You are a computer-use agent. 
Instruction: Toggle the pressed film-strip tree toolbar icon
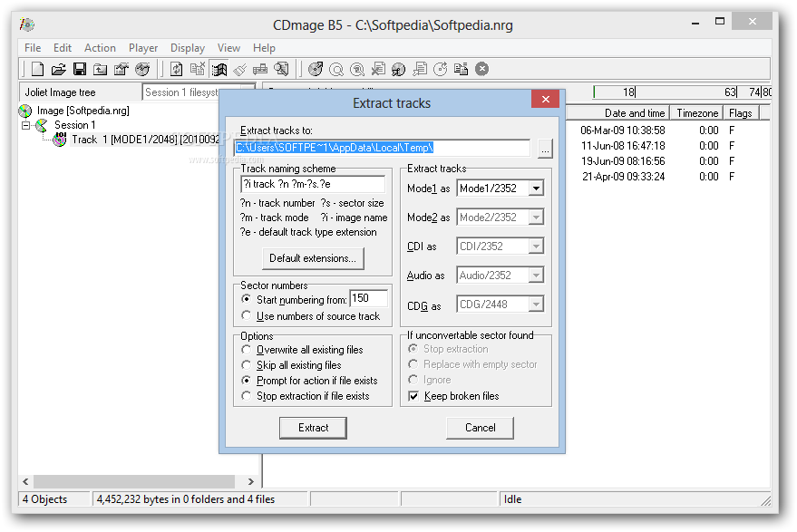(219, 69)
